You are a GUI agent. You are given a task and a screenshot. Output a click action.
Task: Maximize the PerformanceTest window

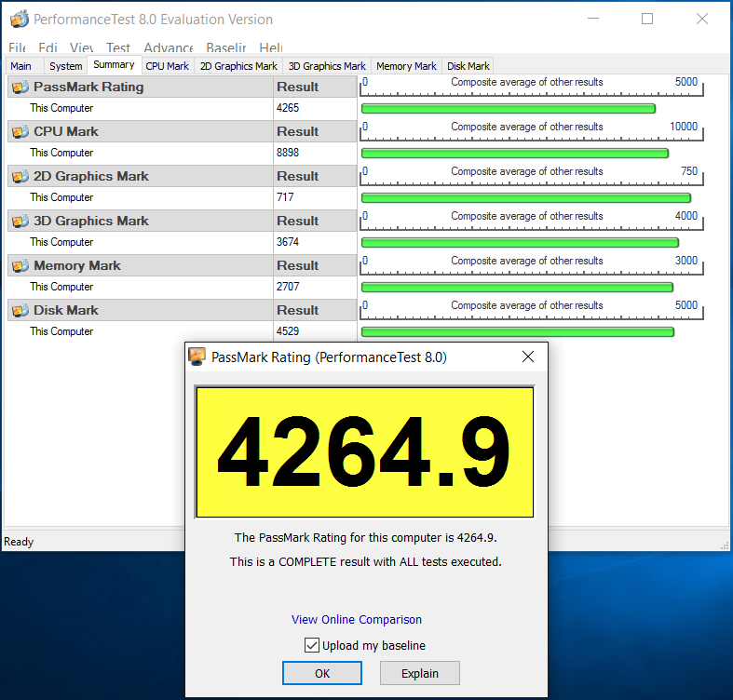point(647,19)
